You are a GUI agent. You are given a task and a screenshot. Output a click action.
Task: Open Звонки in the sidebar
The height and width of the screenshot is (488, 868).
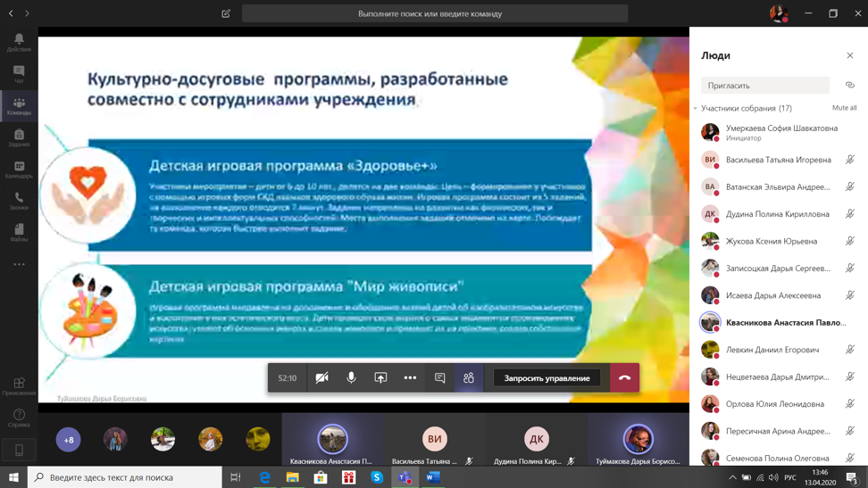point(19,201)
